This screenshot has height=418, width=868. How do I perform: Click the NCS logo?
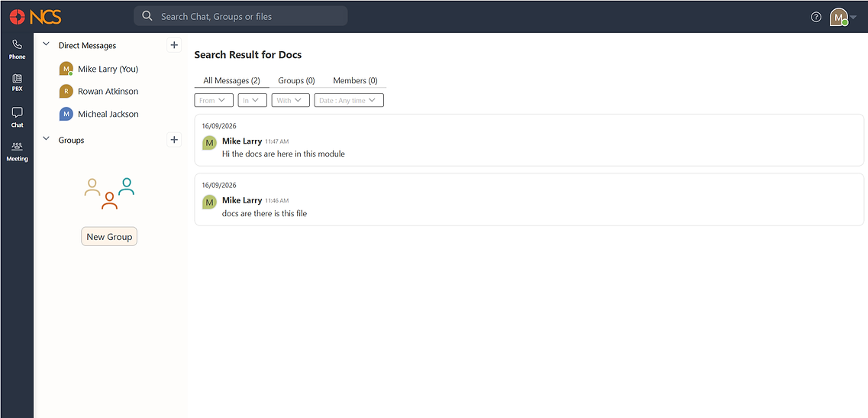(35, 17)
